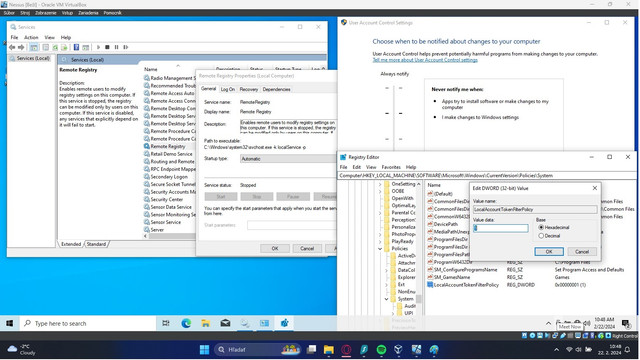Screen dimensions: 640x360
Task: Switch to Log On tab in properties
Action: tap(228, 89)
